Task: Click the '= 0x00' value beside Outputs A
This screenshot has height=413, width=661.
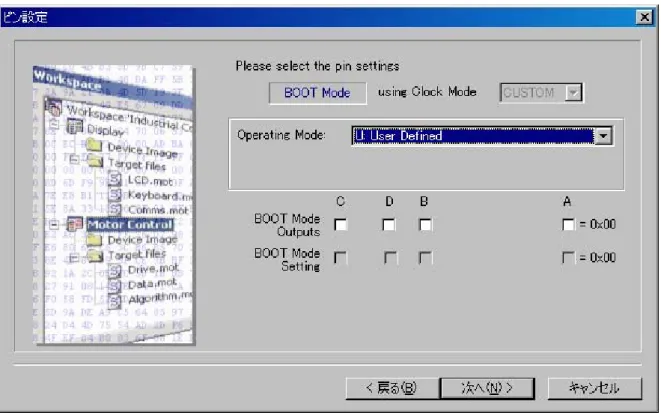Action: coord(597,224)
